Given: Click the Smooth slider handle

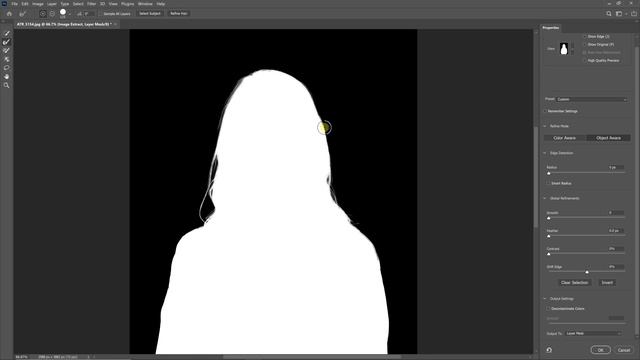Looking at the screenshot, I should (x=549, y=218).
